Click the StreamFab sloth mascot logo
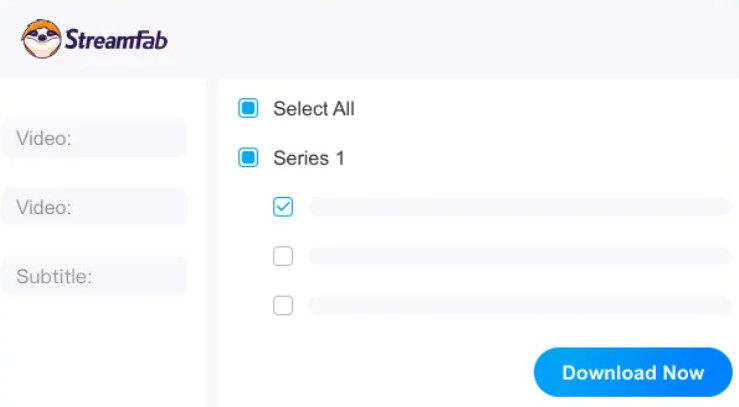The height and width of the screenshot is (407, 739). click(x=41, y=39)
